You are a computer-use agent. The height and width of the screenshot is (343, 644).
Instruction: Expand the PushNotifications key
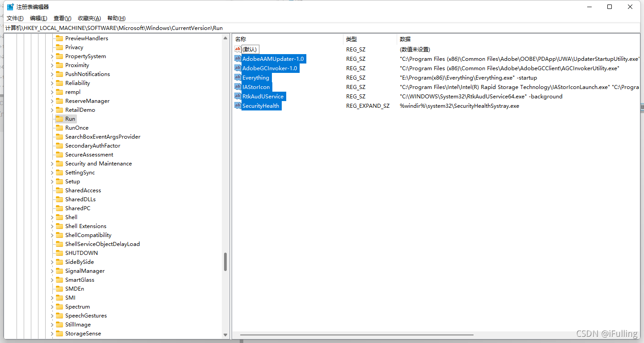52,74
